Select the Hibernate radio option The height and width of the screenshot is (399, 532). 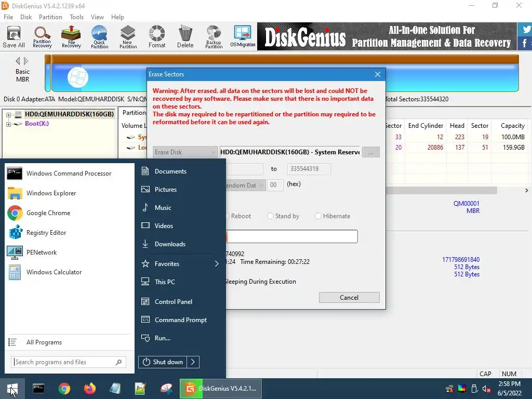tap(332, 216)
